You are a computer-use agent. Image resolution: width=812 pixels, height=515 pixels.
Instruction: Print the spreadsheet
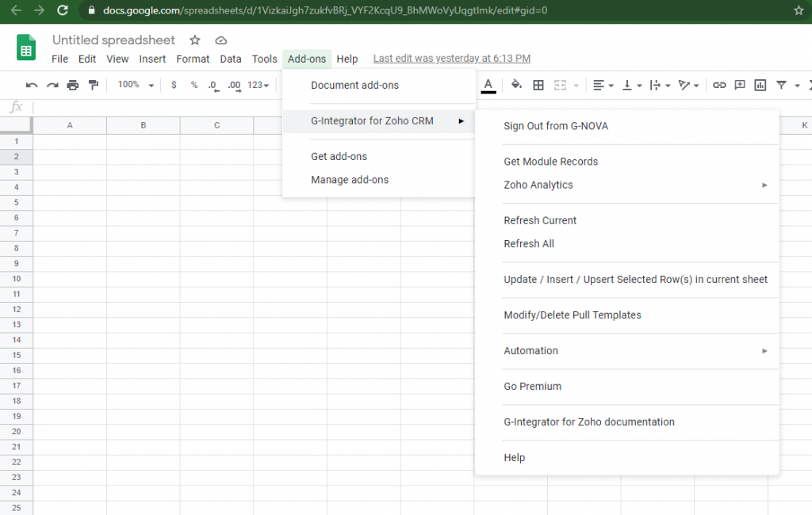[x=72, y=86]
